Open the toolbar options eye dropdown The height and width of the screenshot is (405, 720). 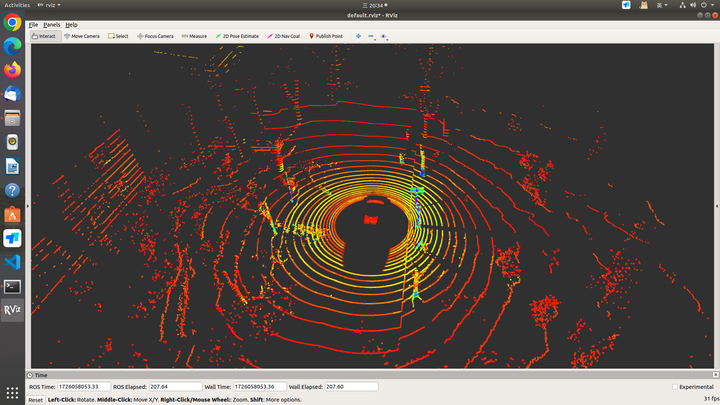click(384, 36)
